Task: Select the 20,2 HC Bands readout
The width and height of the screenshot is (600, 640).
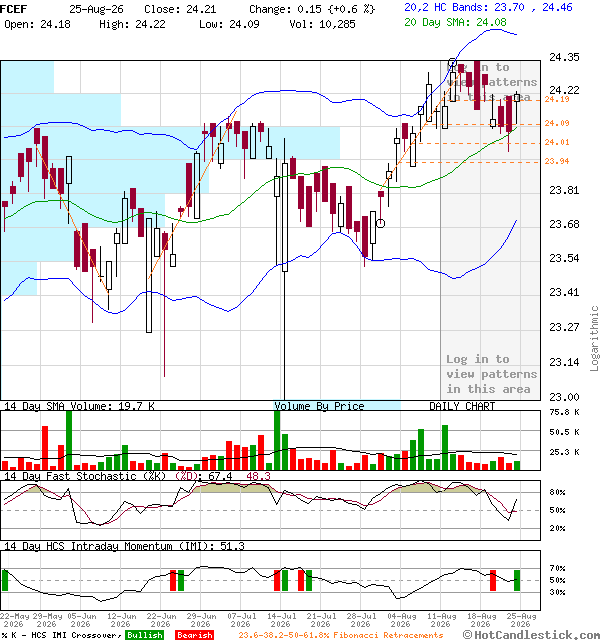Action: tap(488, 7)
